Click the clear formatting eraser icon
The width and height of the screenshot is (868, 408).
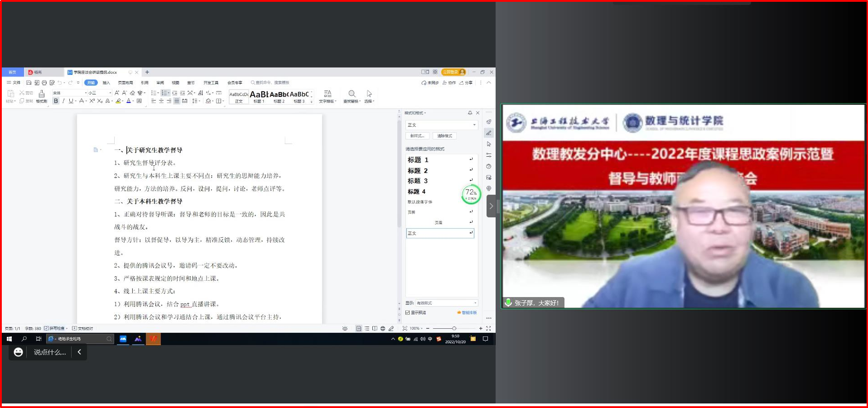coord(132,93)
